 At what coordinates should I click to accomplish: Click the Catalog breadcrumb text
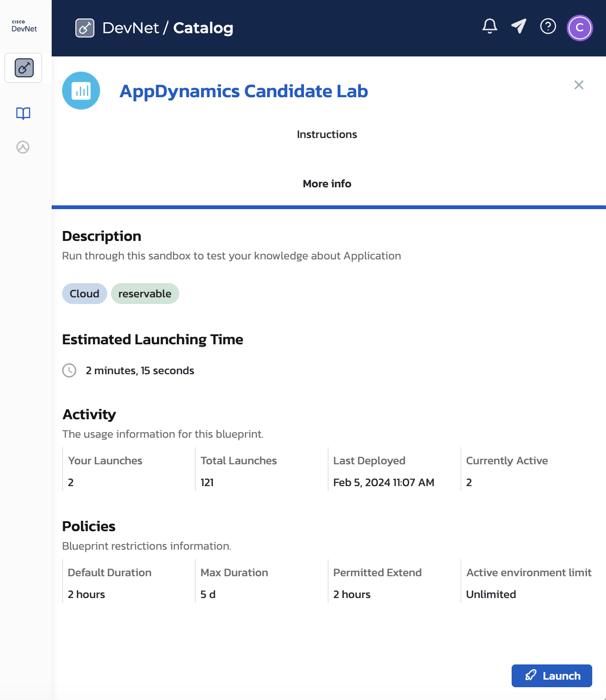[203, 28]
